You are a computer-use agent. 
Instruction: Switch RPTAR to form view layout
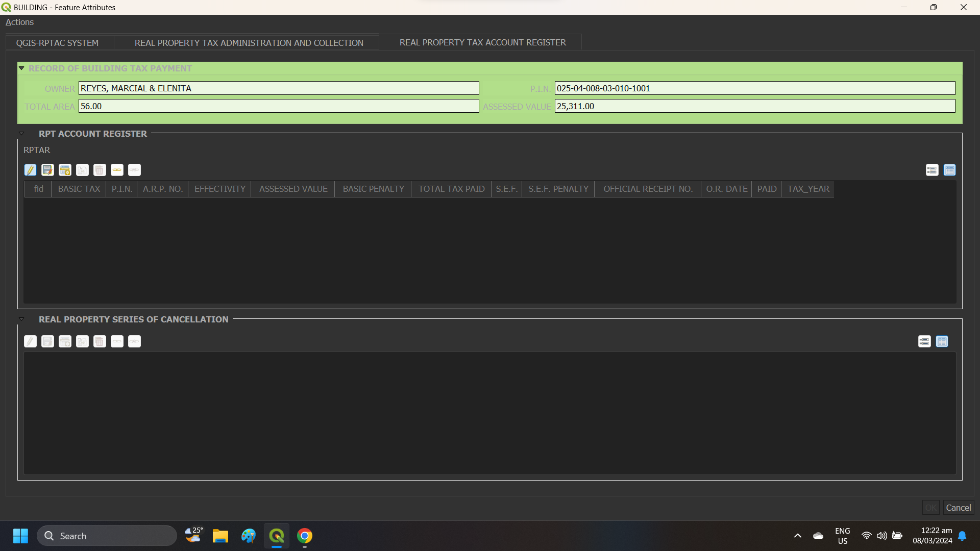933,170
